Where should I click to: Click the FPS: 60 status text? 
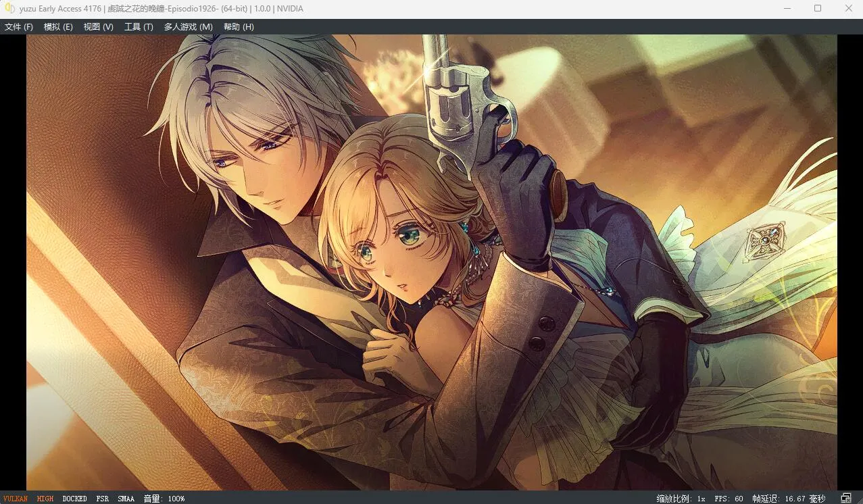[729, 499]
